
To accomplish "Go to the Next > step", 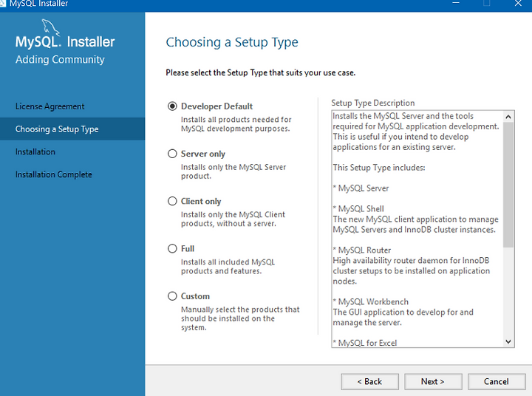I will (433, 382).
